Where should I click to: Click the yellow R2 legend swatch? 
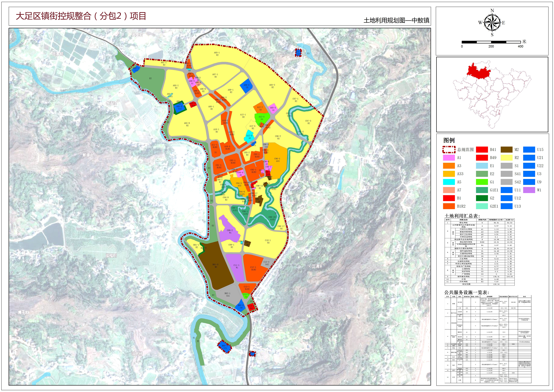tap(506, 158)
